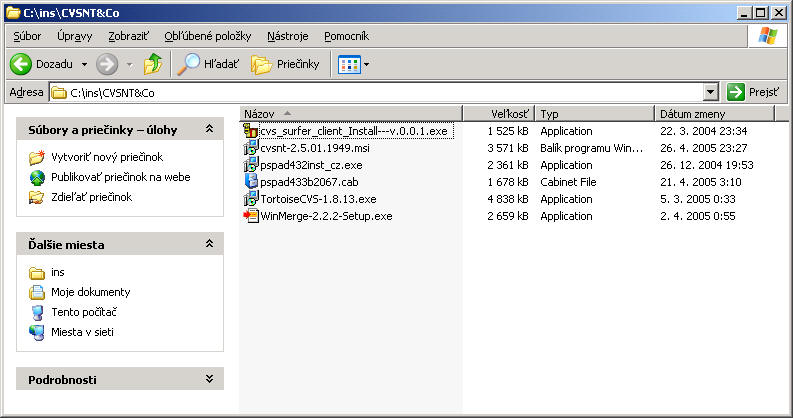Click the Moje dokumenty icon

point(37,292)
